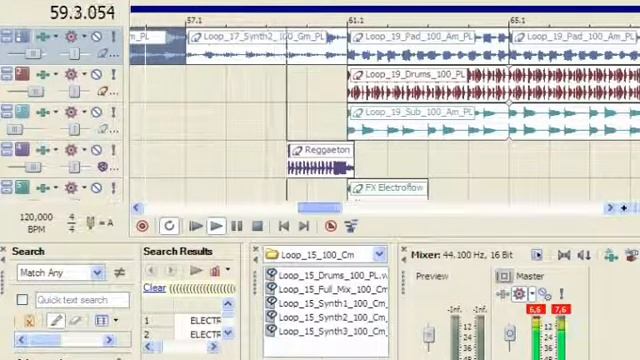Click the Play button in transport
Screen dimensions: 640x360
(x=216, y=226)
